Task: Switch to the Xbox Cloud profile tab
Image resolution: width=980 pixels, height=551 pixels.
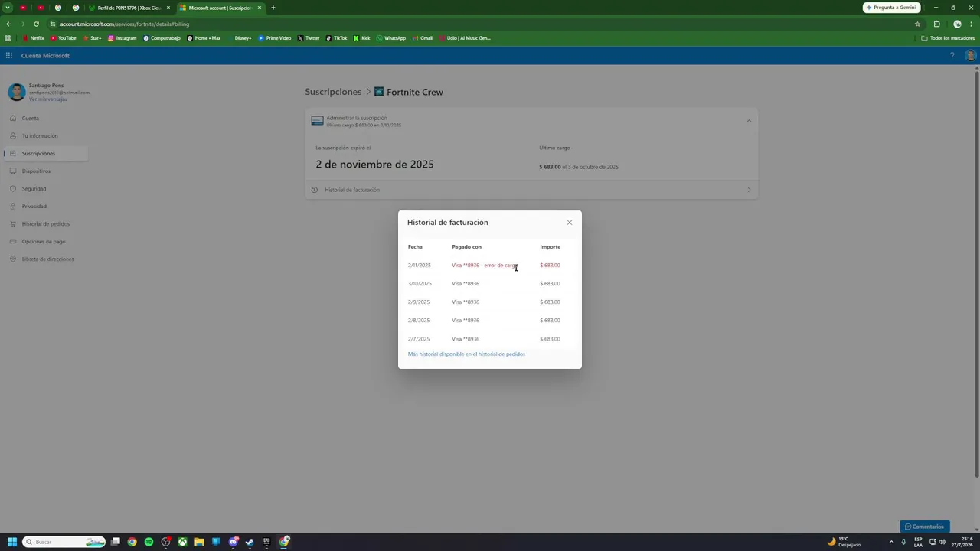Action: click(129, 8)
